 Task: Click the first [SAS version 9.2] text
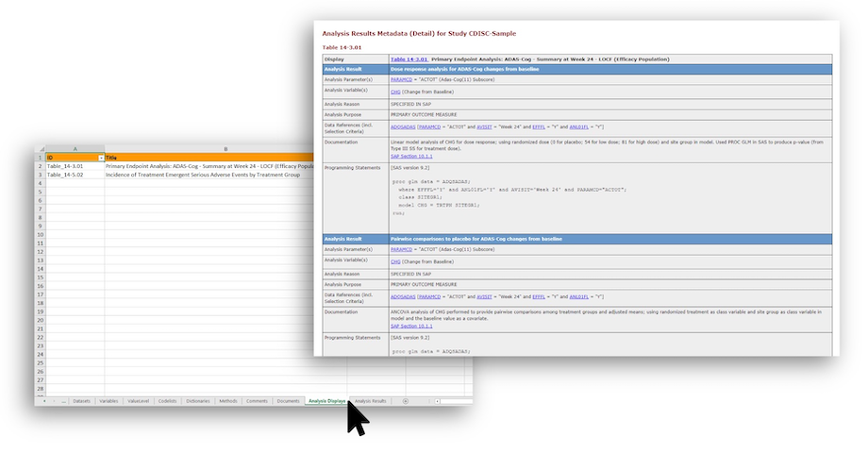(409, 168)
